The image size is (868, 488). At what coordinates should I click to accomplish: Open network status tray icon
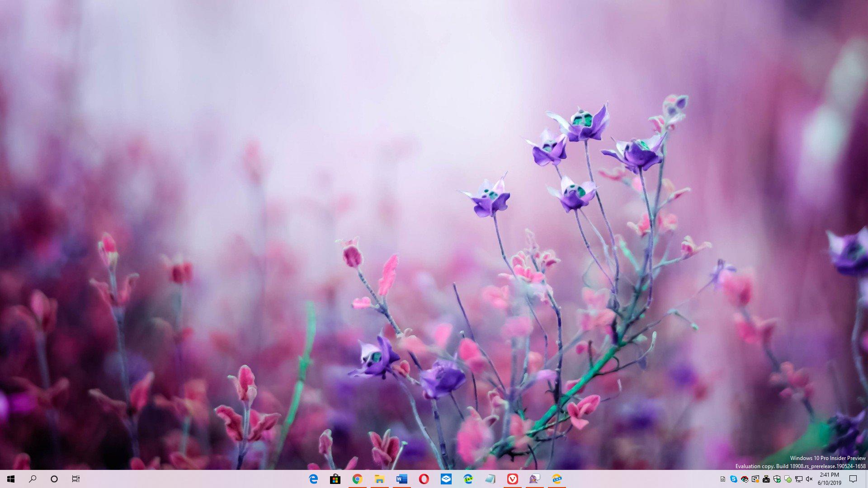tap(798, 479)
